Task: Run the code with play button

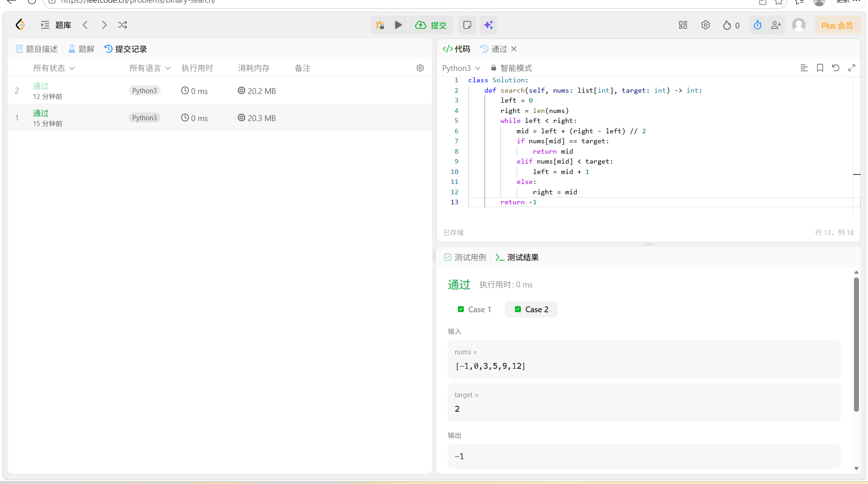Action: [x=398, y=25]
